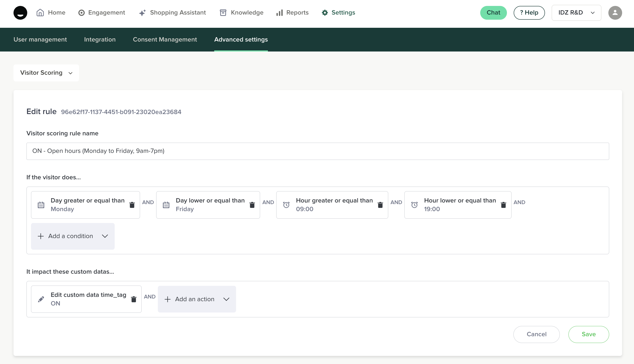Go to the Shopping Assistant section
This screenshot has width=634, height=364.
pyautogui.click(x=172, y=13)
